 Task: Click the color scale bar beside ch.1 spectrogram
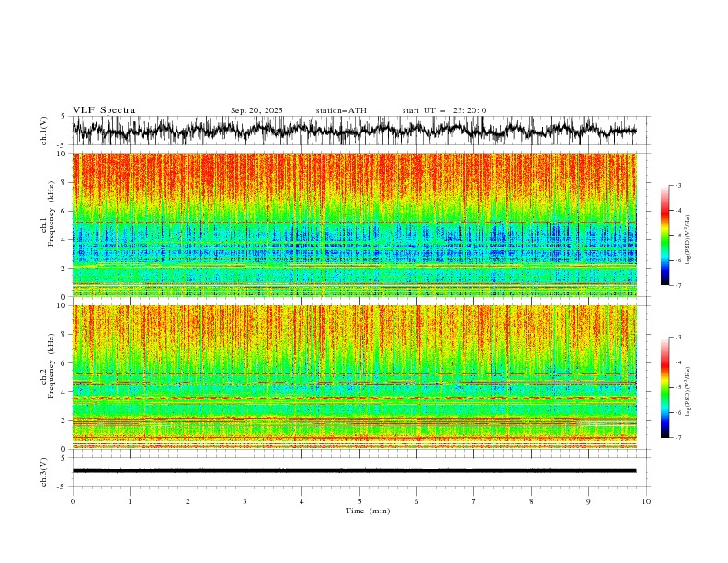665,236
